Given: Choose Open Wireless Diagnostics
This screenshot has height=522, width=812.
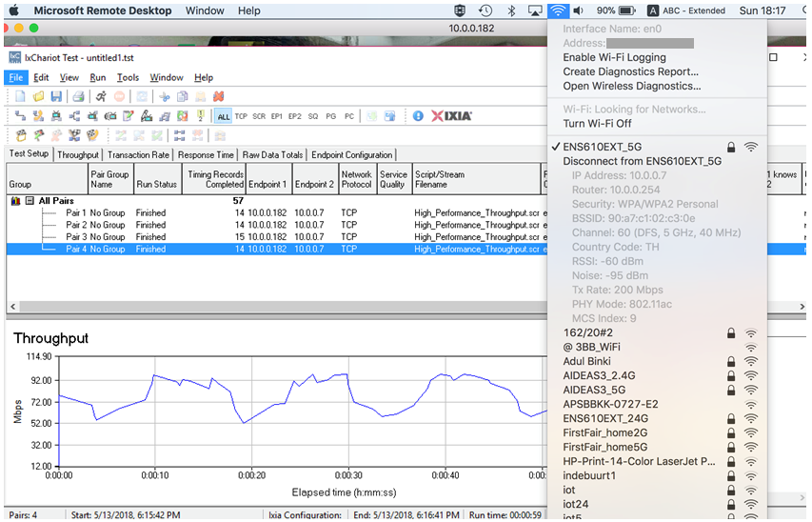Looking at the screenshot, I should tap(632, 86).
